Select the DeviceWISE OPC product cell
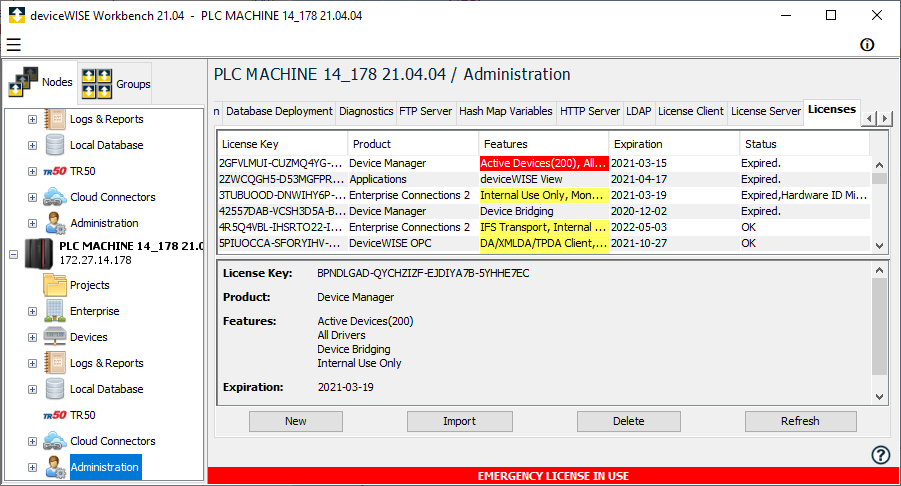The height and width of the screenshot is (486, 901). pos(413,244)
